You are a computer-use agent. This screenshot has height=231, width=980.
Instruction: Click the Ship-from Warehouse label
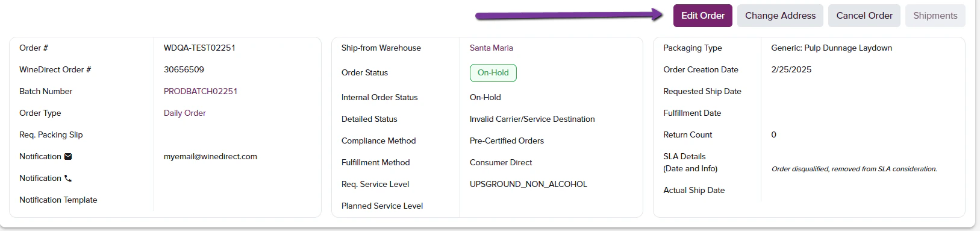pos(381,48)
